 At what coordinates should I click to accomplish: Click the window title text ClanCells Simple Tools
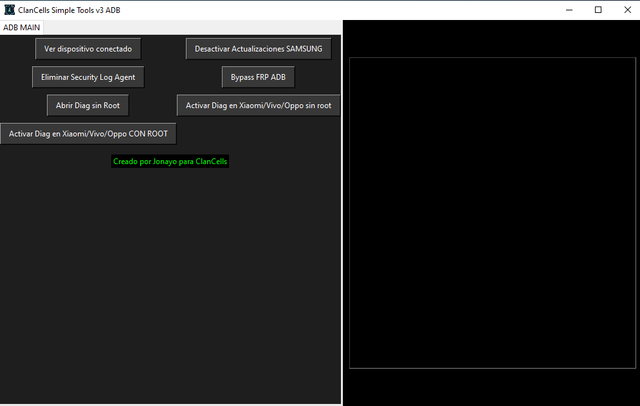pyautogui.click(x=69, y=10)
